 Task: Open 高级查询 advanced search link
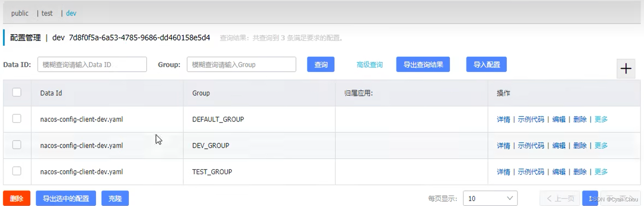coord(370,65)
